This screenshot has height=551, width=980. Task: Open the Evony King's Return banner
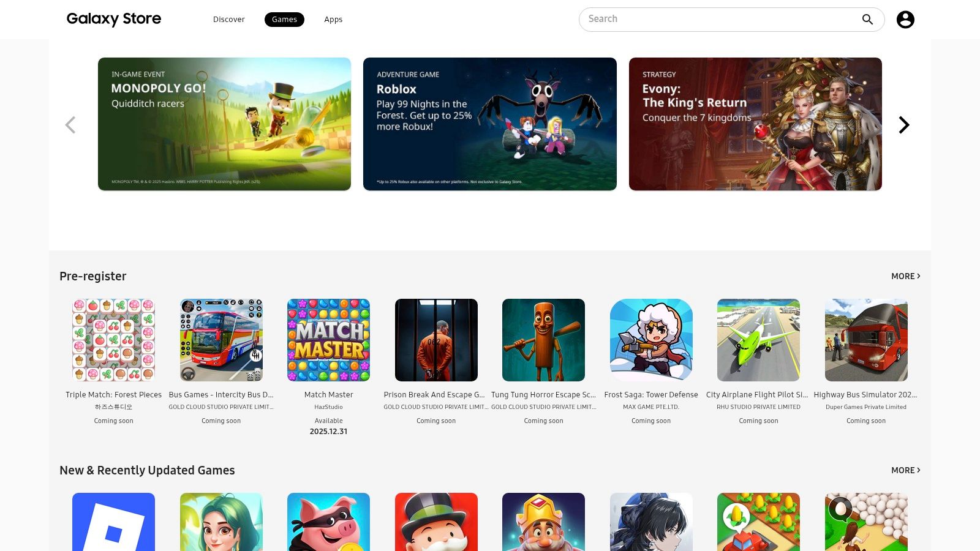click(x=755, y=124)
